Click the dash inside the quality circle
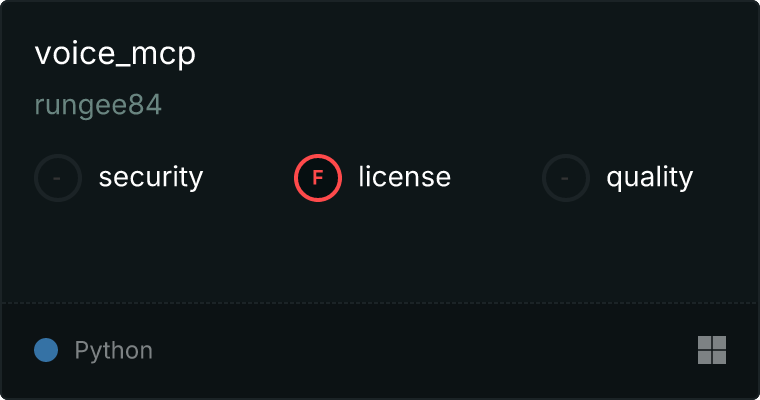The height and width of the screenshot is (400, 760). click(x=565, y=178)
